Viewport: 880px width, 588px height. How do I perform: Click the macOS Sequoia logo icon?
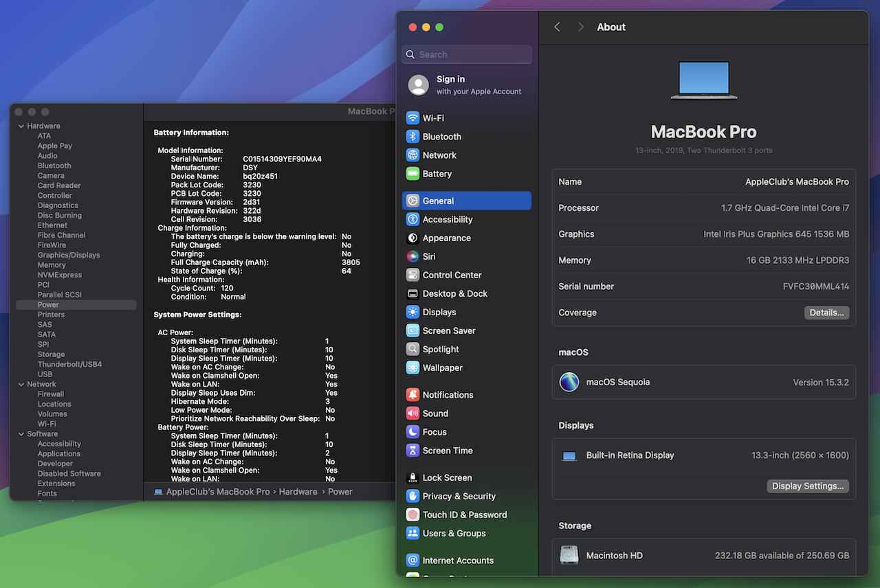pos(569,382)
